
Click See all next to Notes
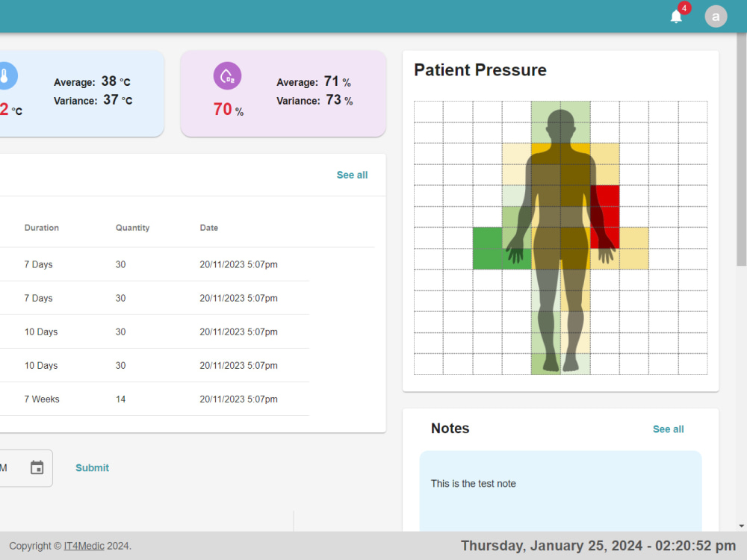(668, 429)
